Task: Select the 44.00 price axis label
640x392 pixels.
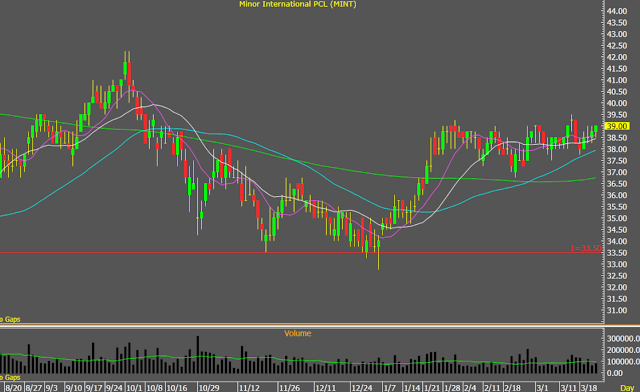Action: point(617,11)
